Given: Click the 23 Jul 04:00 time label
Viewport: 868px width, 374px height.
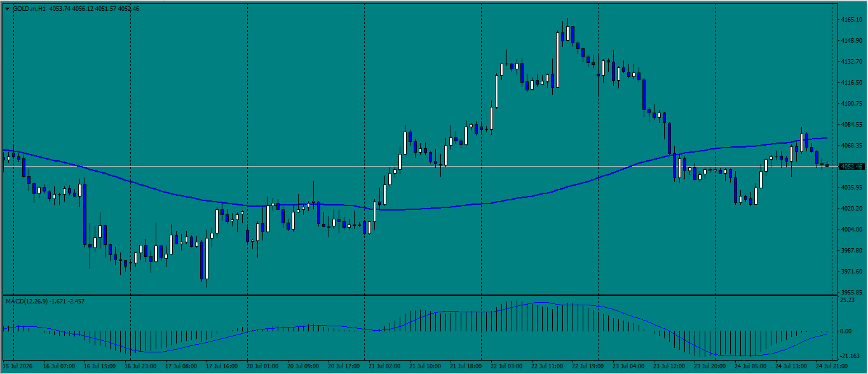Looking at the screenshot, I should click(629, 367).
